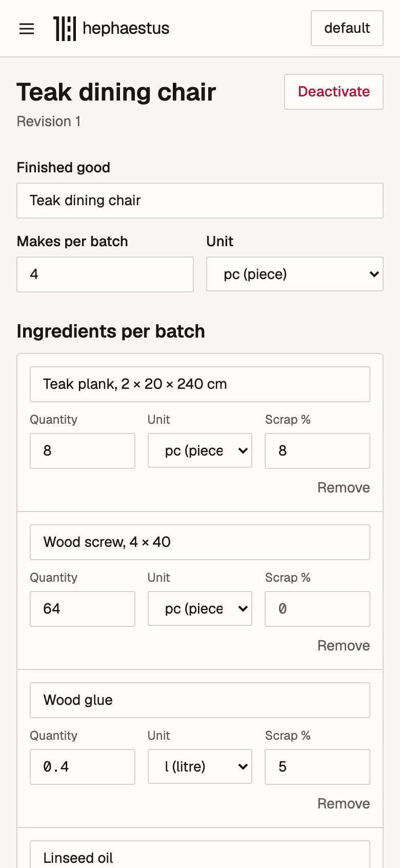
Task: Edit the Wood screw ingredient name field
Action: pyautogui.click(x=200, y=542)
